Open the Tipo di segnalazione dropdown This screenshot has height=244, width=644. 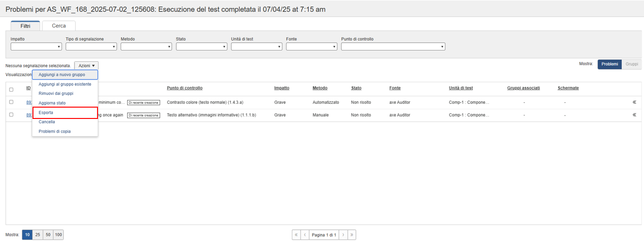(91, 47)
